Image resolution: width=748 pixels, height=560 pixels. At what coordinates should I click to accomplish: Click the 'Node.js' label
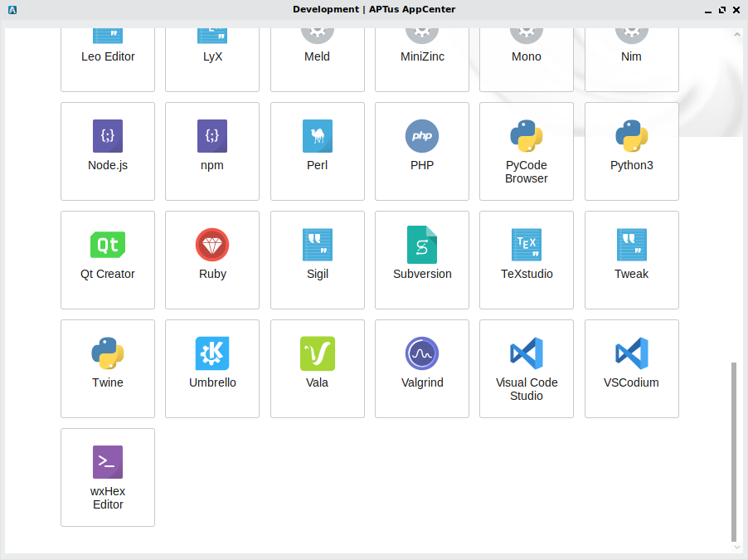point(108,165)
